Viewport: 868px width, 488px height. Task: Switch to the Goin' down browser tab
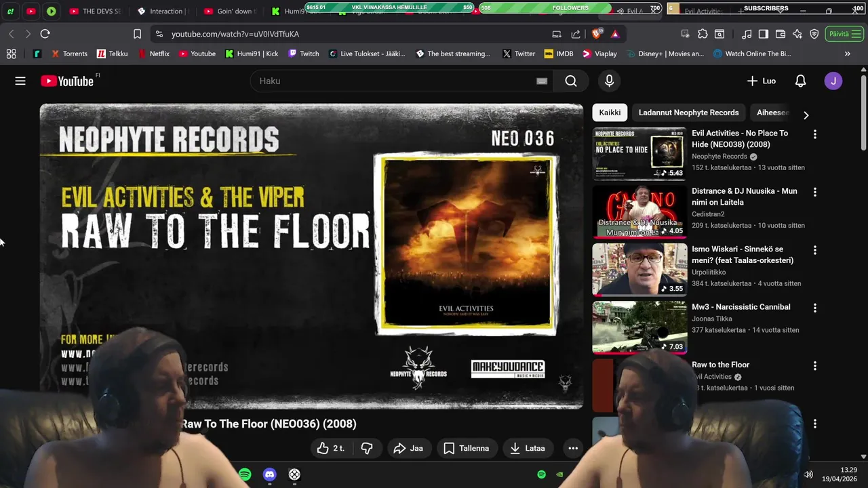[229, 11]
